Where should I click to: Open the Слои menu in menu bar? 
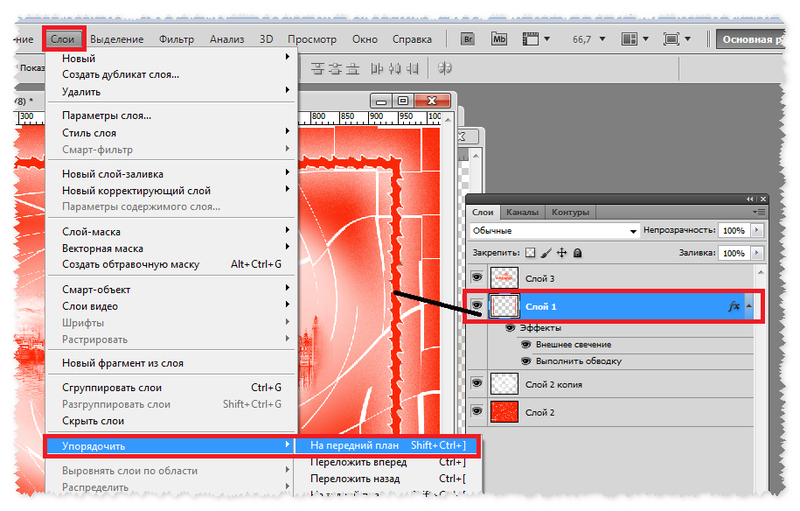point(63,39)
